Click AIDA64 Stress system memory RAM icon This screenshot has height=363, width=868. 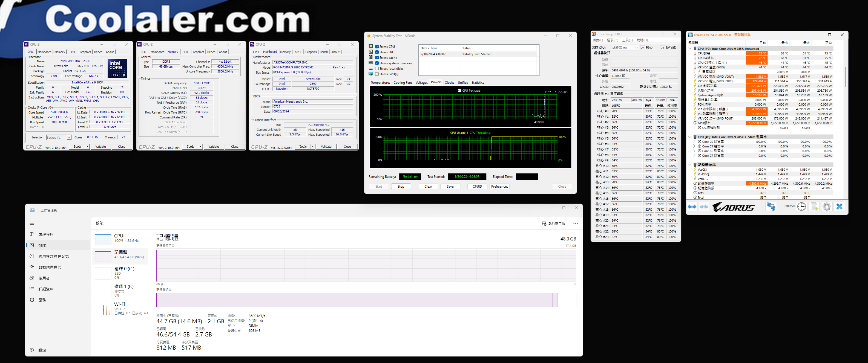(x=371, y=63)
